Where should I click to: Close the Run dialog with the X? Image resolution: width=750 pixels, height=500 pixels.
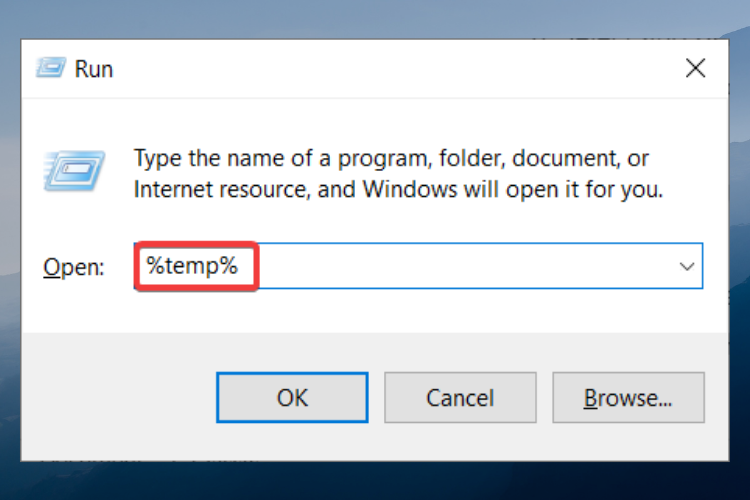[x=695, y=68]
